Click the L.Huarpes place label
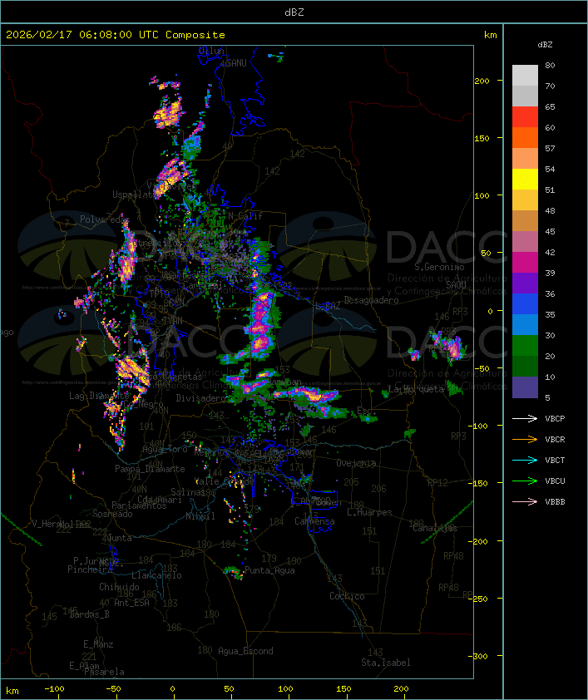This screenshot has width=588, height=700. click(x=369, y=512)
